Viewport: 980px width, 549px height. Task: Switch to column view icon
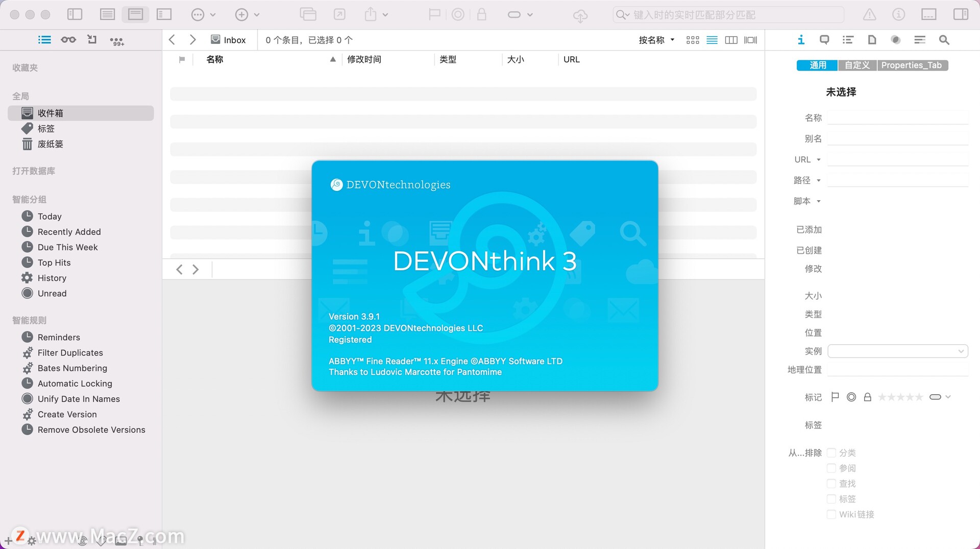pos(731,40)
